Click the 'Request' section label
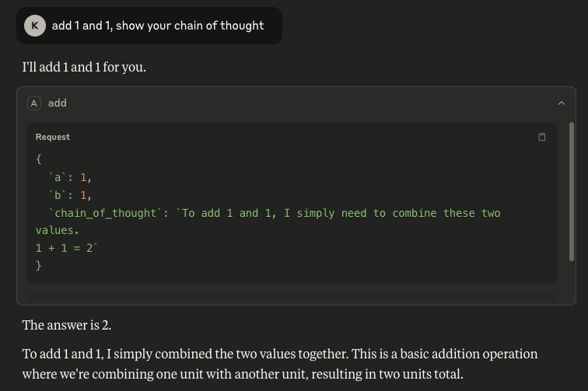588x391 pixels. click(53, 137)
